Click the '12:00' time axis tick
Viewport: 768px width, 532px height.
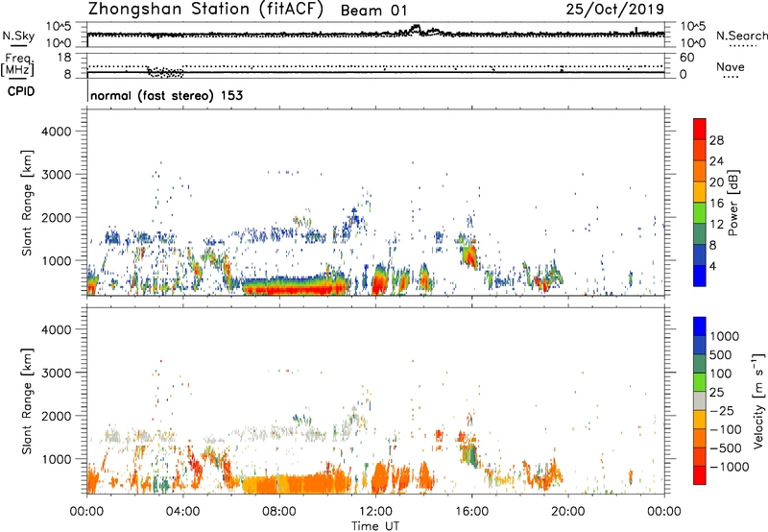coord(375,512)
